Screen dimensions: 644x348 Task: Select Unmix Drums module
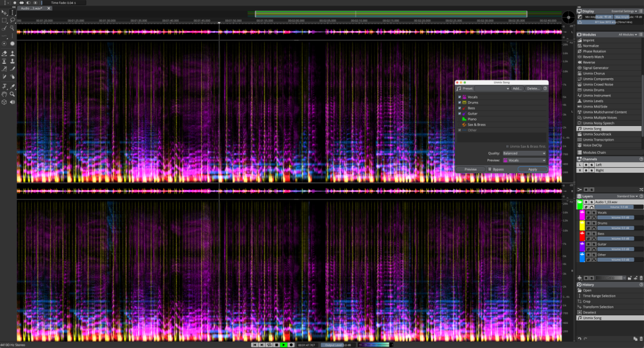tap(609, 90)
